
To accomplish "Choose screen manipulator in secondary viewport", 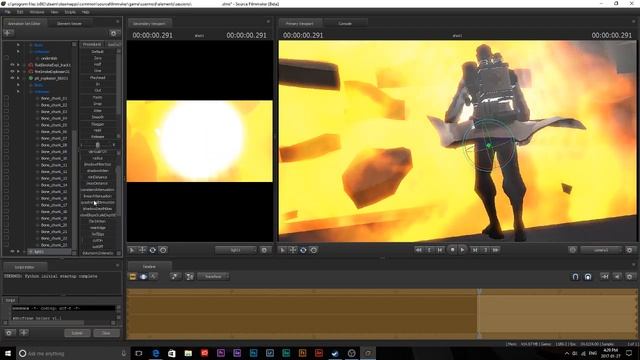I will pyautogui.click(x=163, y=250).
